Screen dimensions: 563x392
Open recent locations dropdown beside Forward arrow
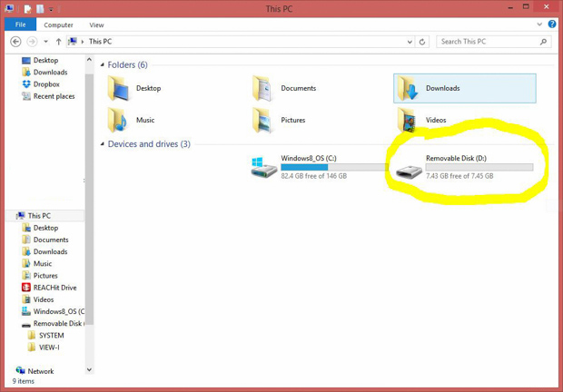(x=46, y=42)
